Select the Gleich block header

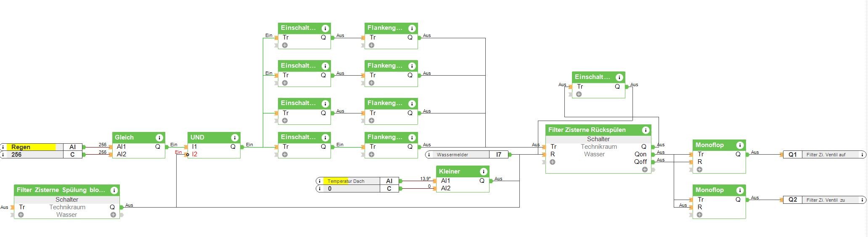pos(139,137)
